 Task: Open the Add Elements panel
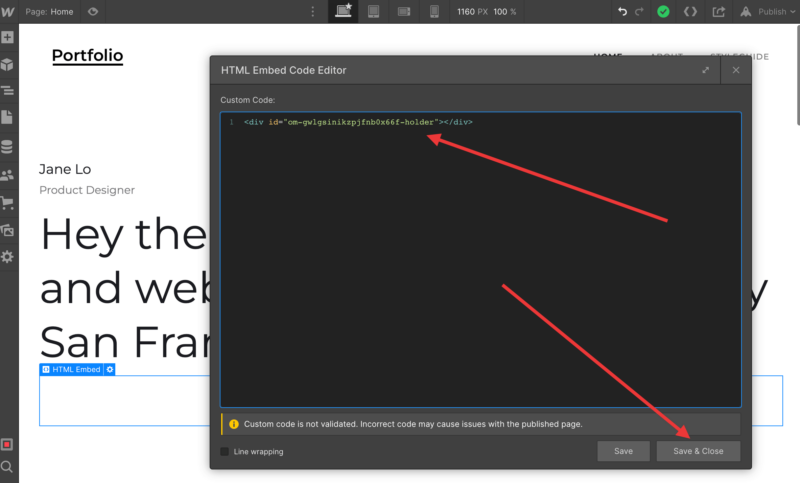click(7, 38)
